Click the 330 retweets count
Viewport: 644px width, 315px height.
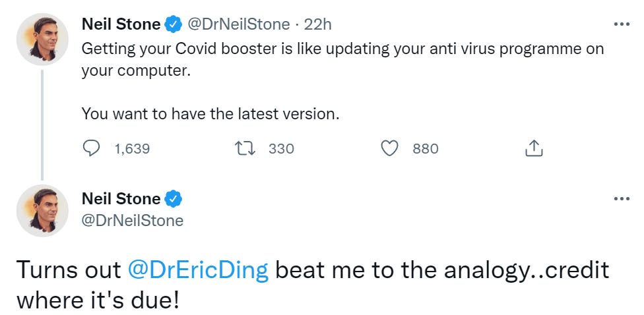click(x=281, y=149)
